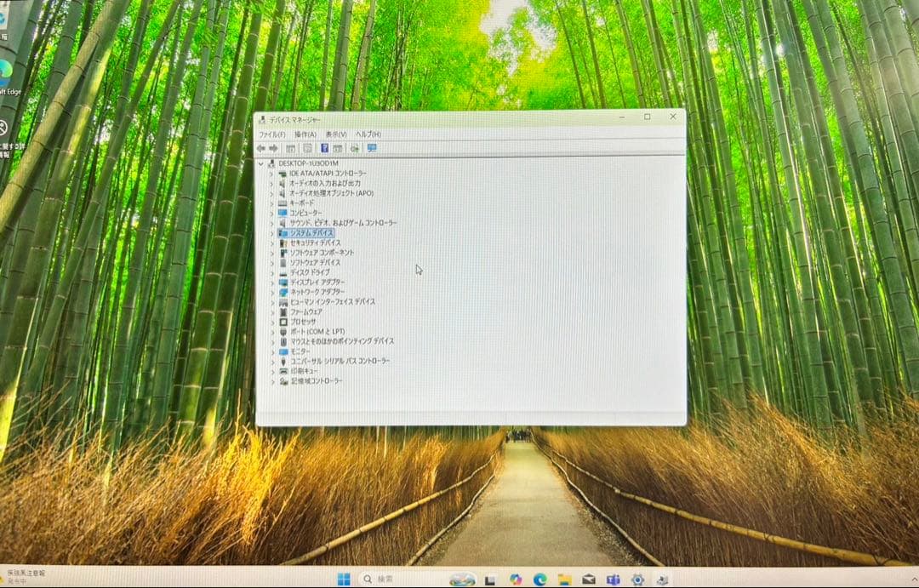Collapse the DESKTOP-1U9OD1M root node
Viewport: 919px width, 588px height.
pyautogui.click(x=261, y=163)
